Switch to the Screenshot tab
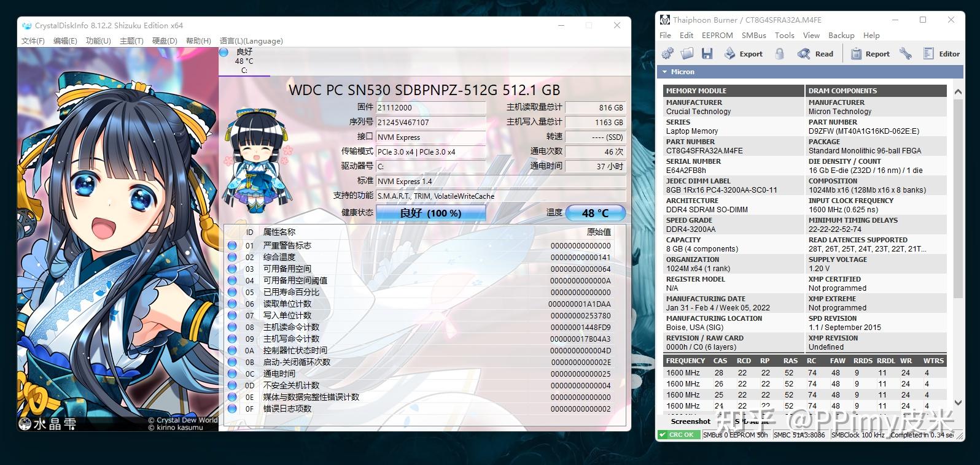This screenshot has width=980, height=465. (690, 421)
